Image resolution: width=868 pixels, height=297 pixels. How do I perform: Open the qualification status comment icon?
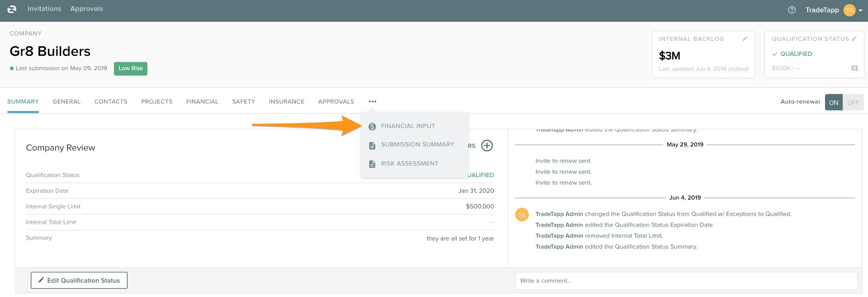point(854,68)
